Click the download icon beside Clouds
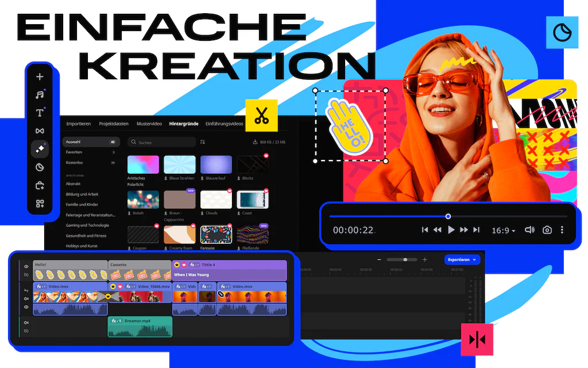The width and height of the screenshot is (588, 368). click(202, 213)
